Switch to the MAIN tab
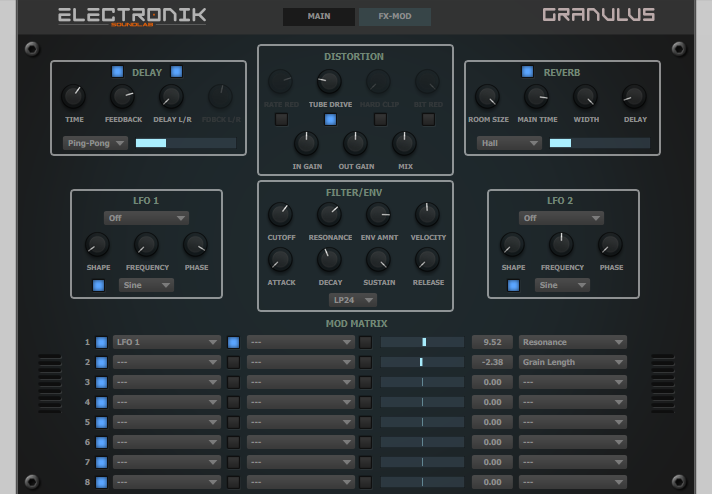The width and height of the screenshot is (712, 494). click(319, 16)
